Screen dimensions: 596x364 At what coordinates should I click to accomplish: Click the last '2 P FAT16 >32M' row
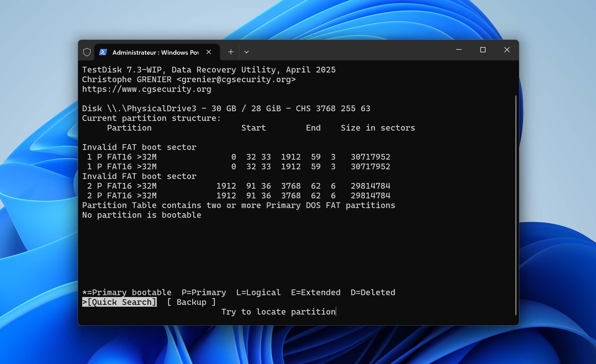tap(236, 195)
